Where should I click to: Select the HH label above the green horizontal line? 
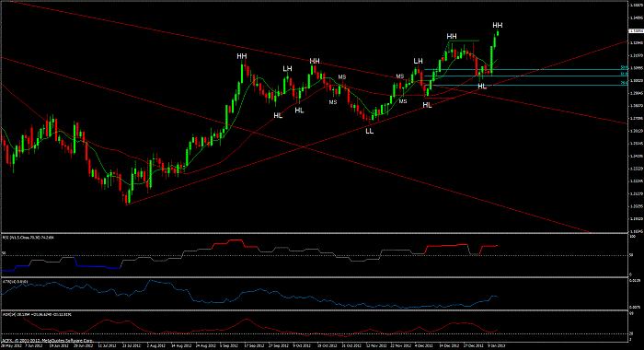point(452,36)
